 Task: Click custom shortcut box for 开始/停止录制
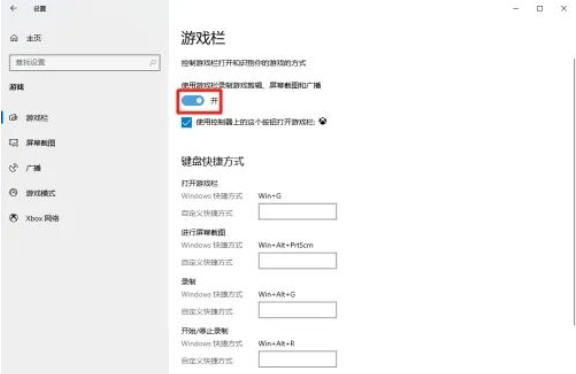297,359
